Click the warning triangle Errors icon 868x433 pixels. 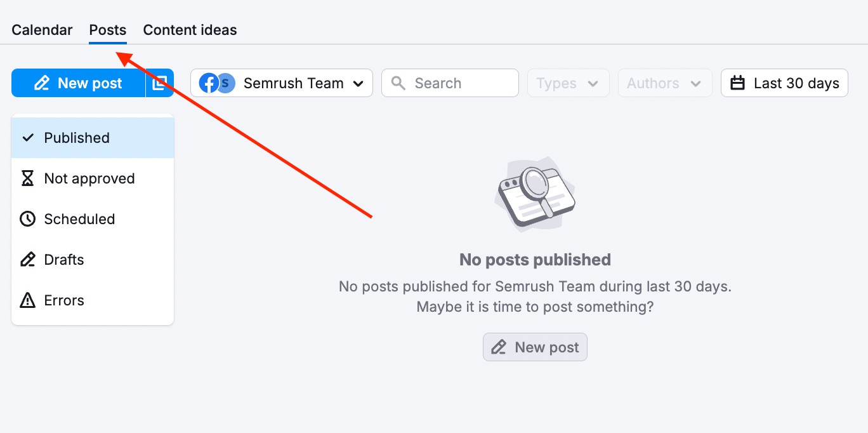point(27,300)
